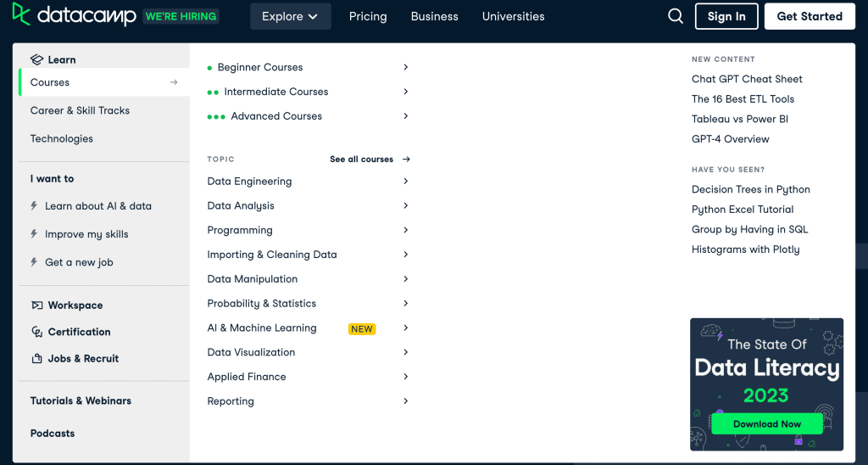Click the WE'RE HIRING badge
This screenshot has height=465, width=868.
click(181, 16)
